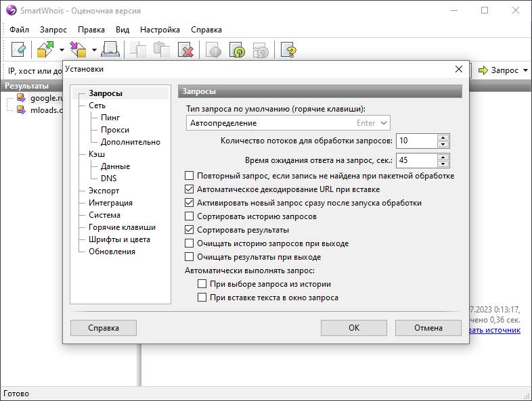Viewport: 532px width, 401px height.
Task: Click the import (pink arrow) toolbar icon
Action: pyautogui.click(x=79, y=49)
